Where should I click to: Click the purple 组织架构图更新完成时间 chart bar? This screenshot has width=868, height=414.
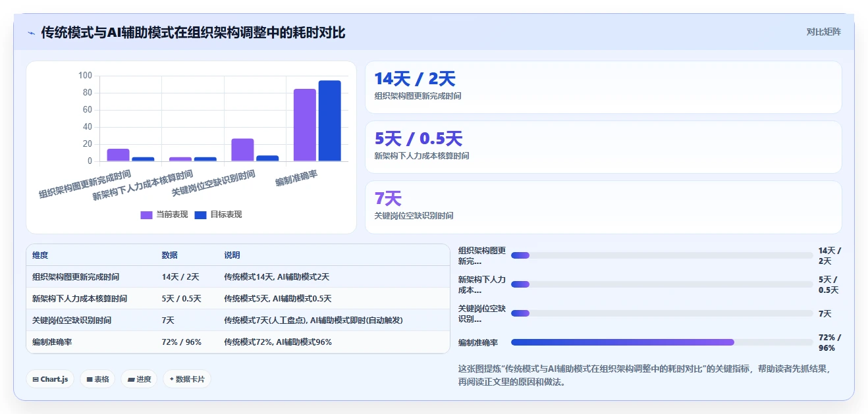pos(118,155)
